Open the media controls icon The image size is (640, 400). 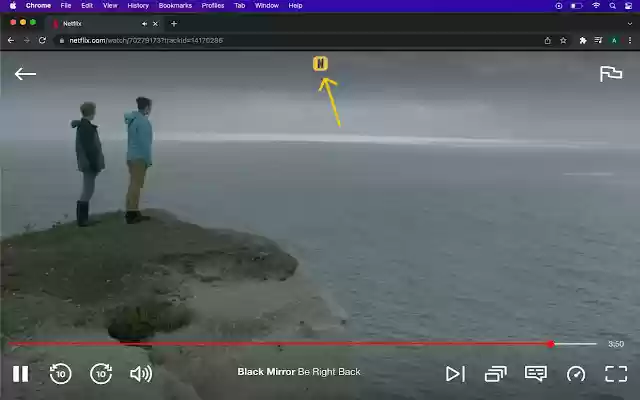pos(598,40)
